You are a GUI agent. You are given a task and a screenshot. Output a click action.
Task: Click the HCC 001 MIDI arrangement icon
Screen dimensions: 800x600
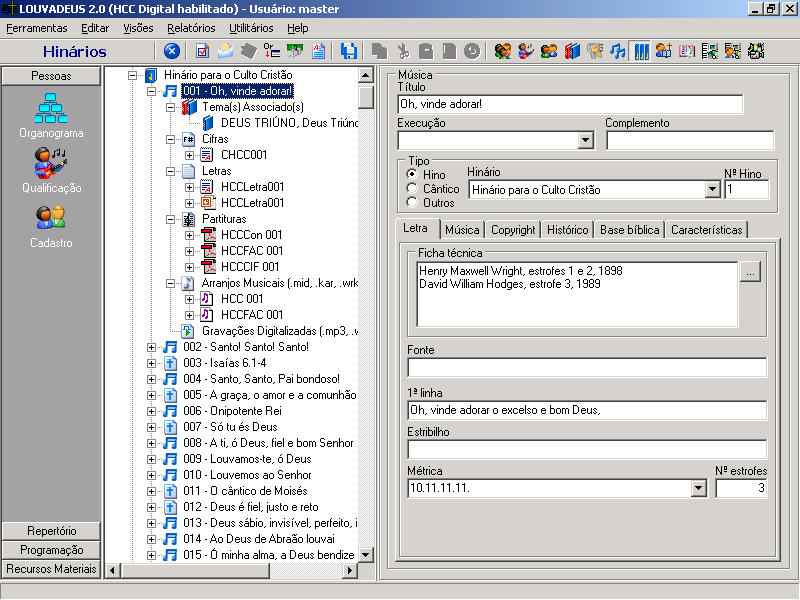click(x=207, y=298)
